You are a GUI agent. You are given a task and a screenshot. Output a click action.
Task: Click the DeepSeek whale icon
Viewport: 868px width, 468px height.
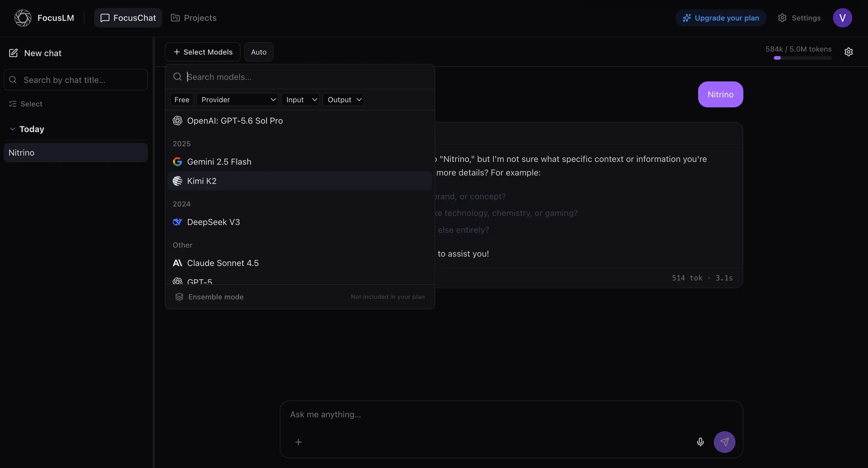tap(177, 222)
